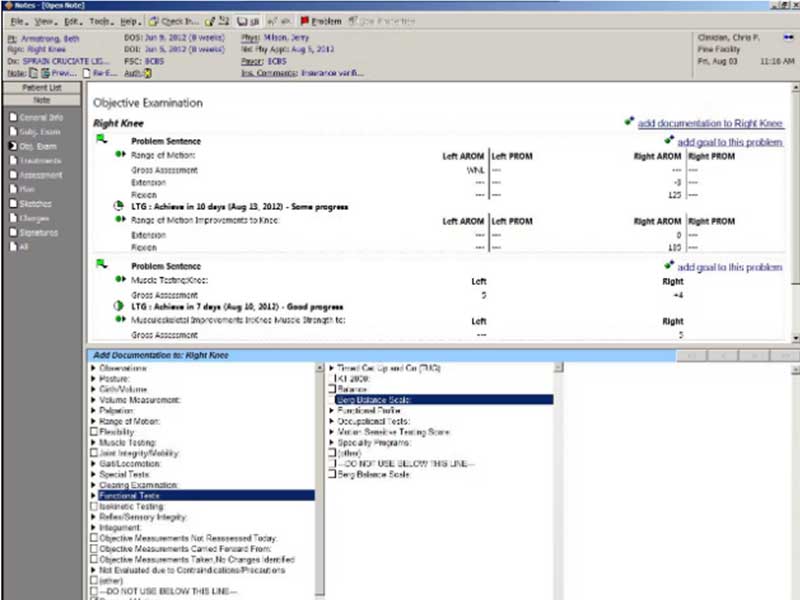This screenshot has height=600, width=800.
Task: Expand the Observations tree item
Action: point(93,368)
